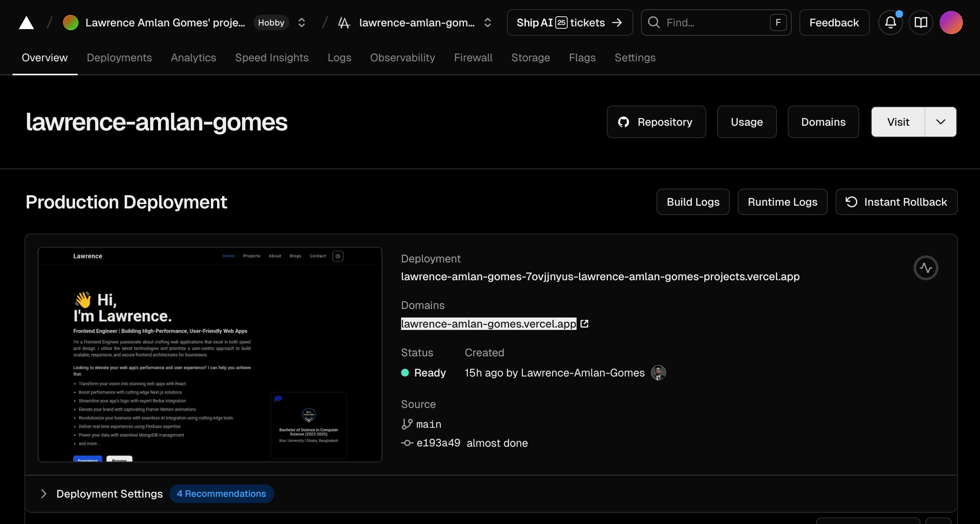Open the project switcher chevron
Image resolution: width=980 pixels, height=524 pixels.
(487, 23)
